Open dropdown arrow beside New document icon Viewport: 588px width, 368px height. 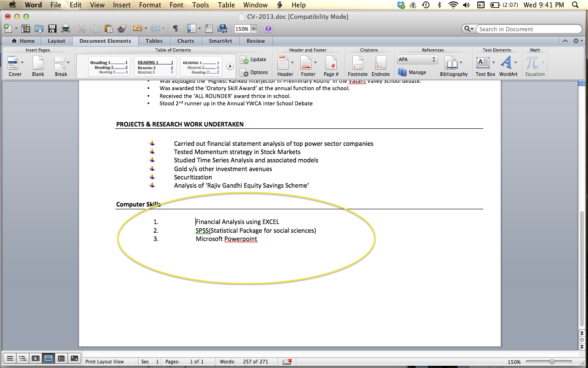16,29
